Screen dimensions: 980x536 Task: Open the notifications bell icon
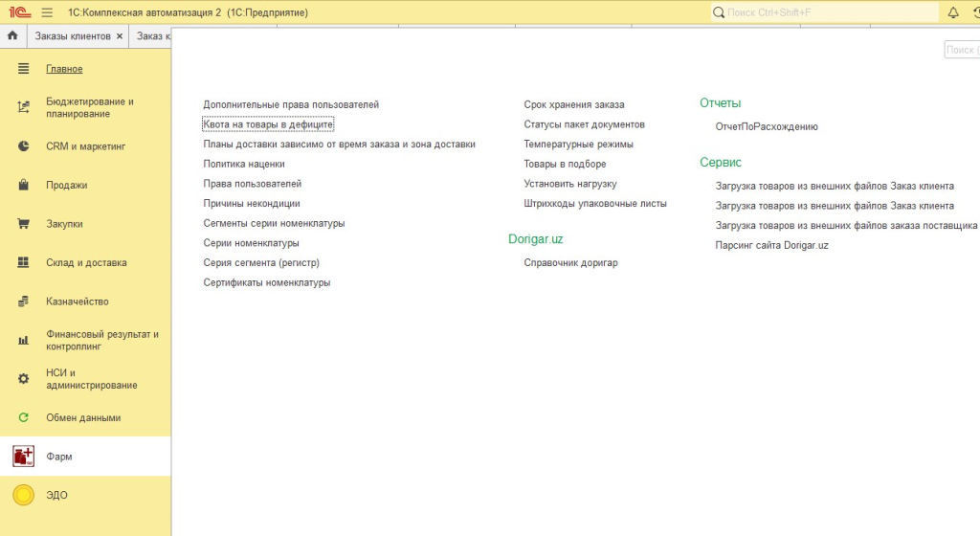pyautogui.click(x=953, y=12)
